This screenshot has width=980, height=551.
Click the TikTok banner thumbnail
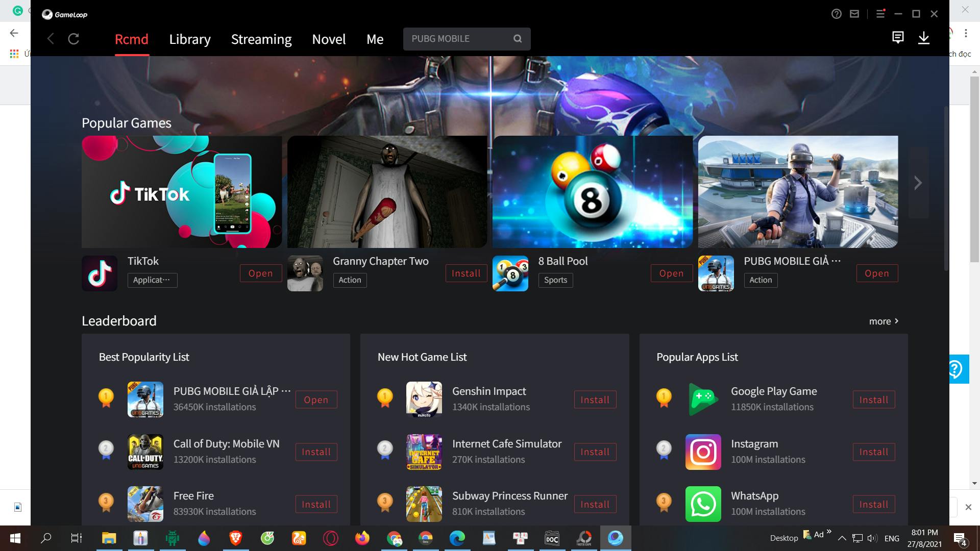182,192
